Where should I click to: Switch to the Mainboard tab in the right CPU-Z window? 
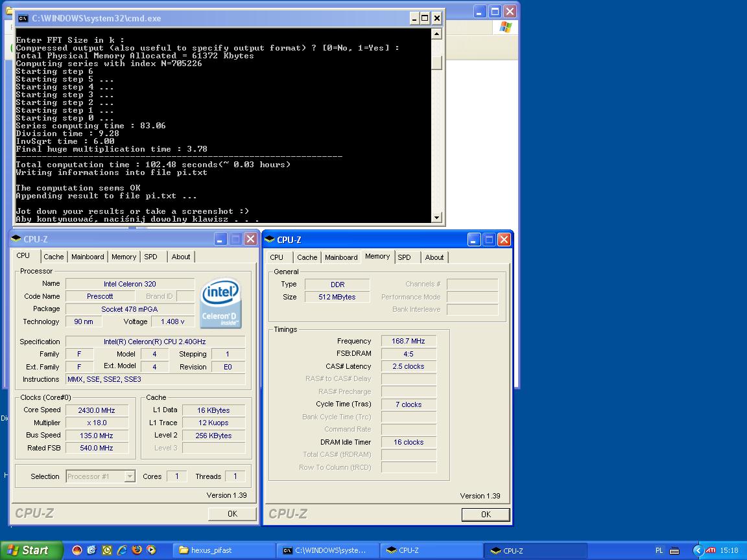tap(341, 257)
